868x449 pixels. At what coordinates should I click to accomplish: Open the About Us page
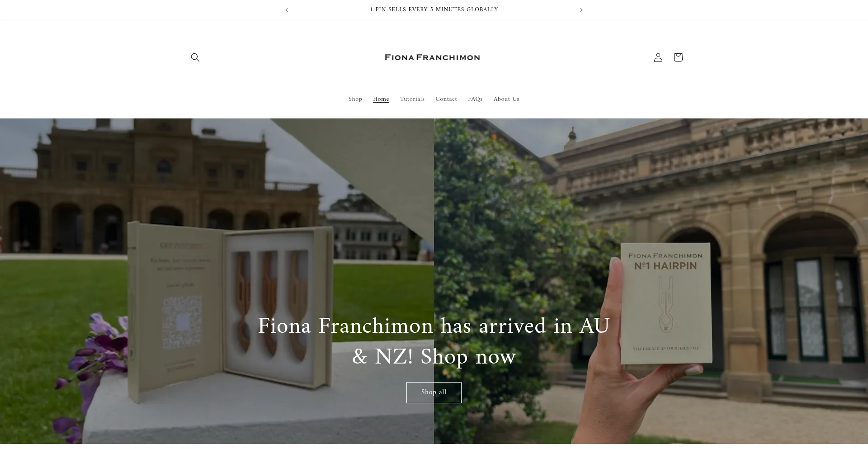point(506,99)
